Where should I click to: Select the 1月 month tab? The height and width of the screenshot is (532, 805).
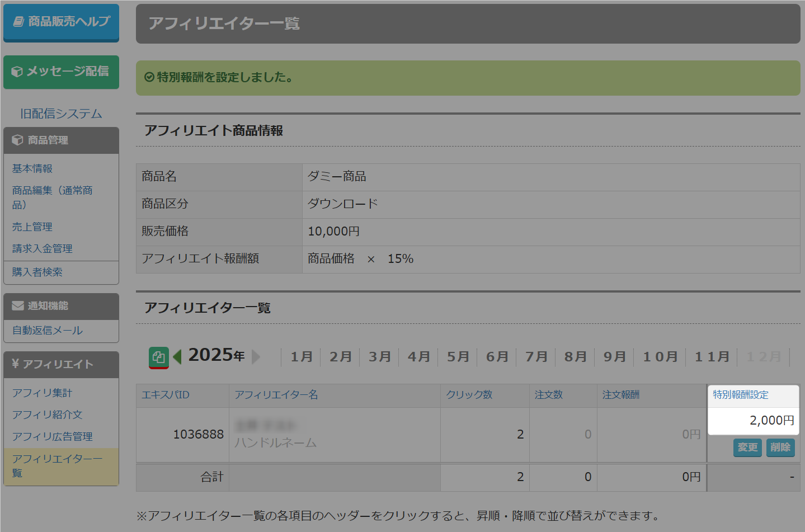[x=302, y=356]
